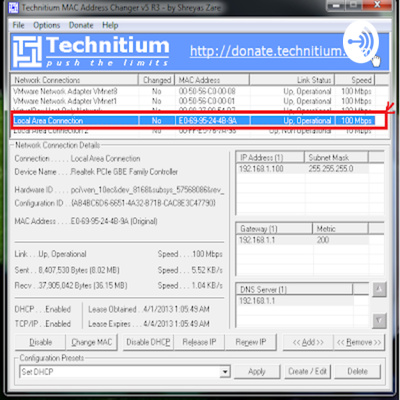Screen dimensions: 400x400
Task: Select DNS server 192.168.1.1 entry
Action: click(x=257, y=301)
